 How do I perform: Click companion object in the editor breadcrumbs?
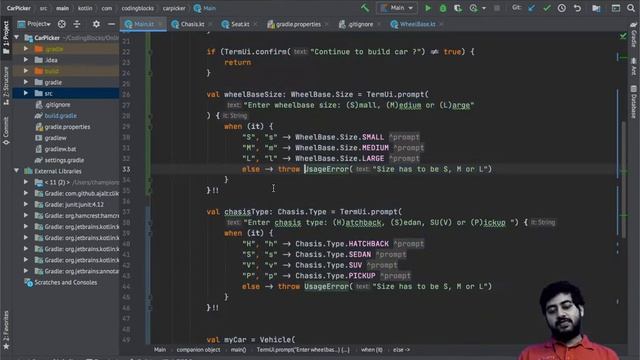[x=198, y=350]
